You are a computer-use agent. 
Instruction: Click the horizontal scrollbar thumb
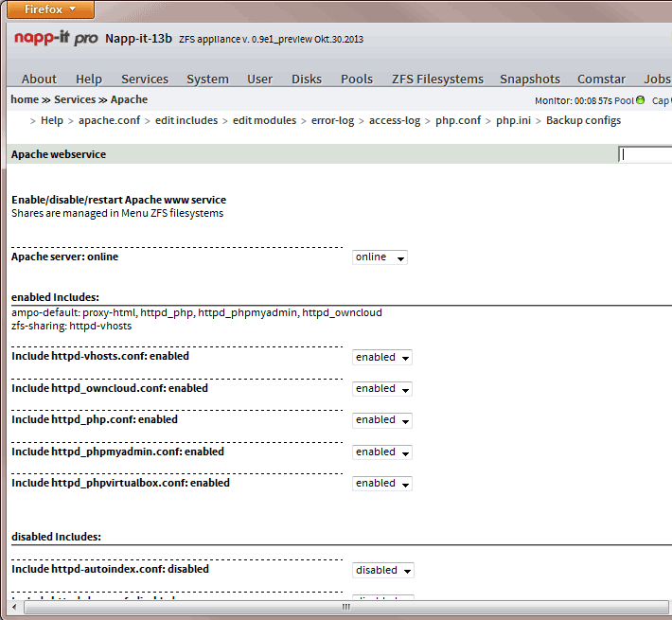click(x=346, y=607)
